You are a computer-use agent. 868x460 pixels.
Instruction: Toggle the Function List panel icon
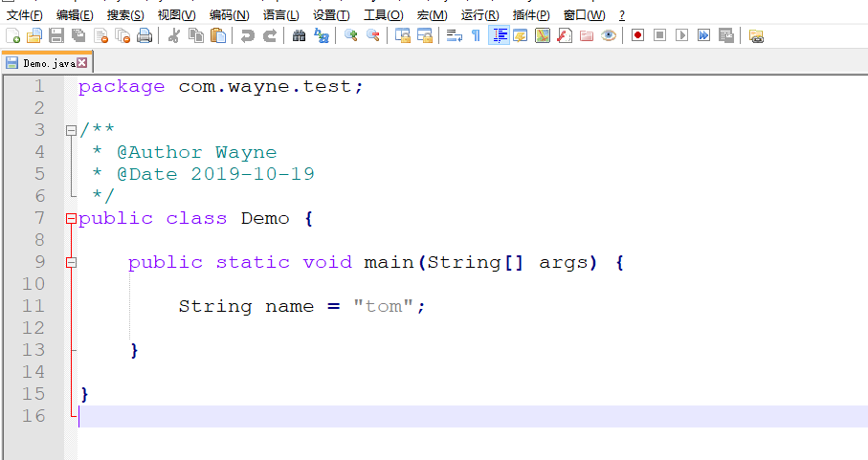click(x=564, y=36)
